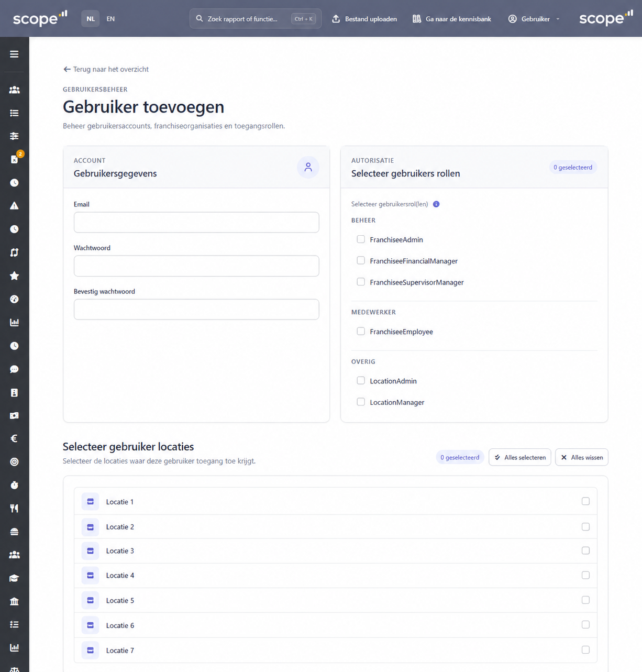Viewport: 642px width, 672px height.
Task: Open the address book sidebar icon
Action: coord(14,392)
